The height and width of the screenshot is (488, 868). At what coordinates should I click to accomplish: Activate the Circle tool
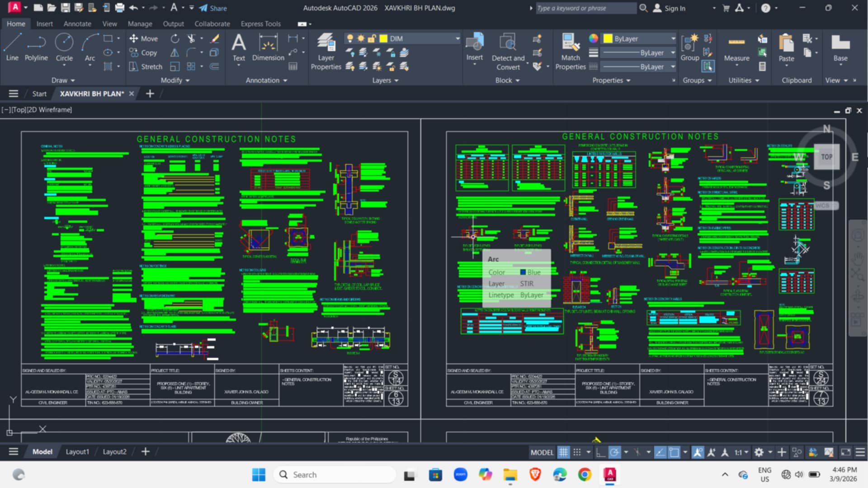coord(64,47)
